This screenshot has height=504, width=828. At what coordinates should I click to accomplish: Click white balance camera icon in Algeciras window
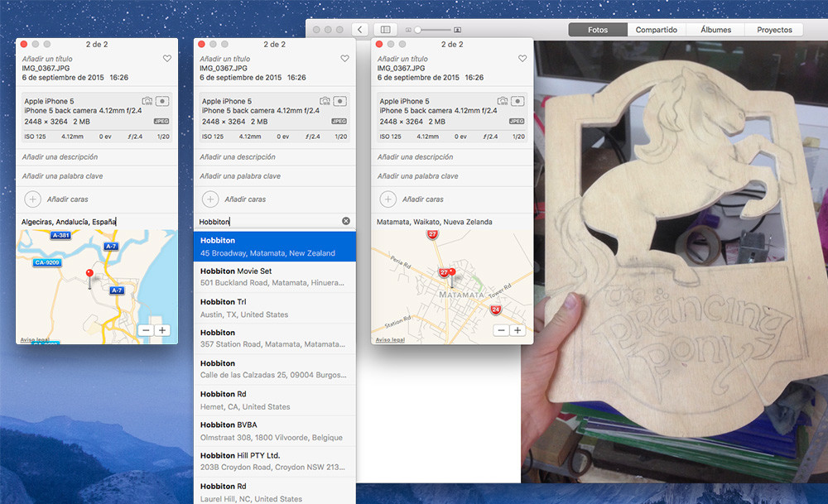(147, 101)
